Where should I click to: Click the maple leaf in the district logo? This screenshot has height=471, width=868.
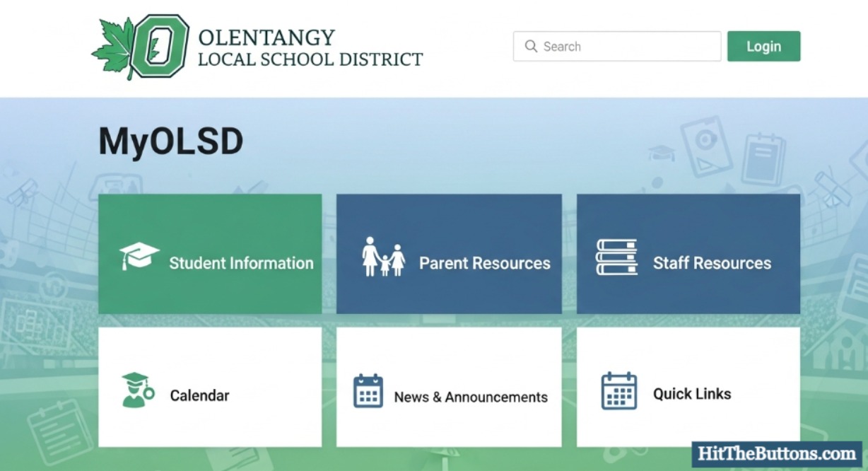112,50
